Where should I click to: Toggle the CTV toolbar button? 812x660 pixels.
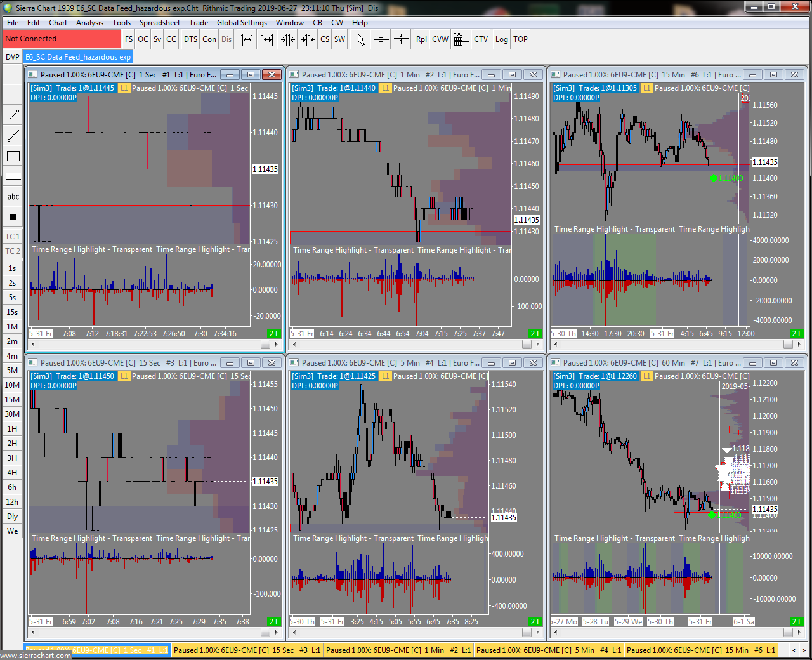click(481, 39)
